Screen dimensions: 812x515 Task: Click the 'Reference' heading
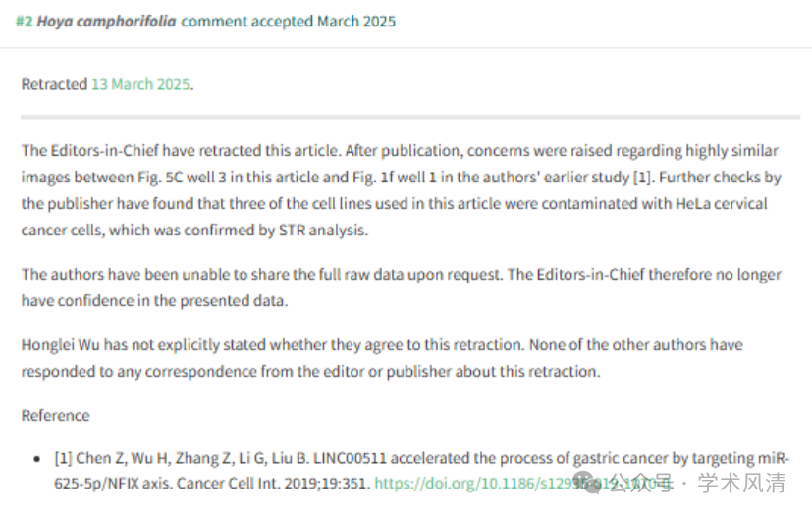[x=55, y=416]
